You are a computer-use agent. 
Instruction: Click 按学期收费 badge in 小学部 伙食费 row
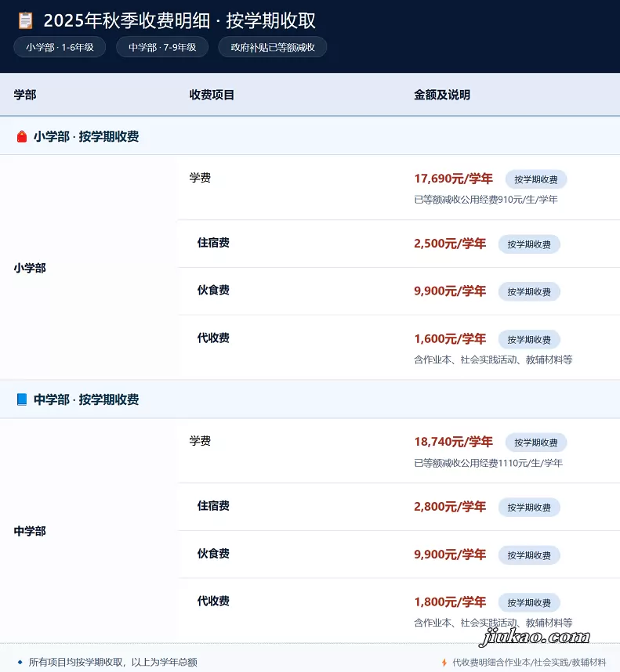529,292
